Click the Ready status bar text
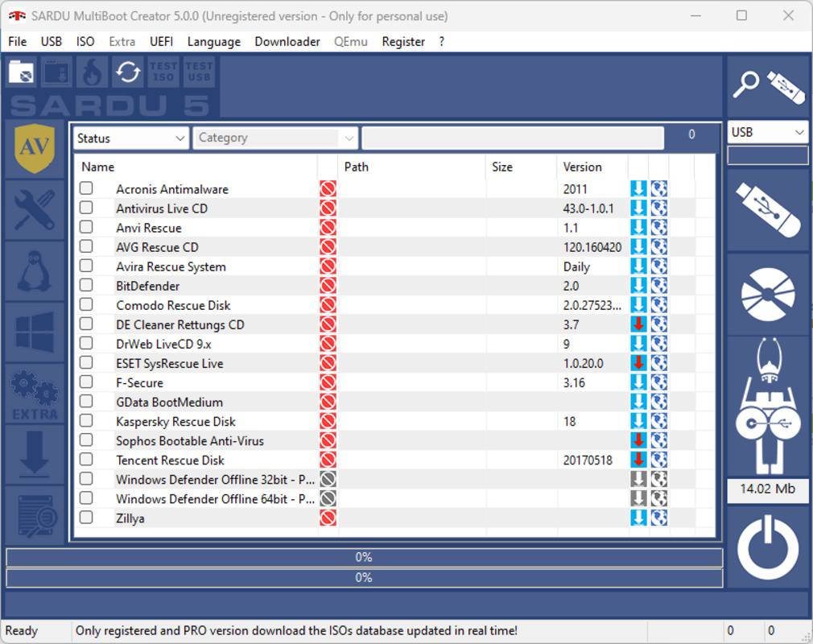The height and width of the screenshot is (644, 813). [21, 630]
